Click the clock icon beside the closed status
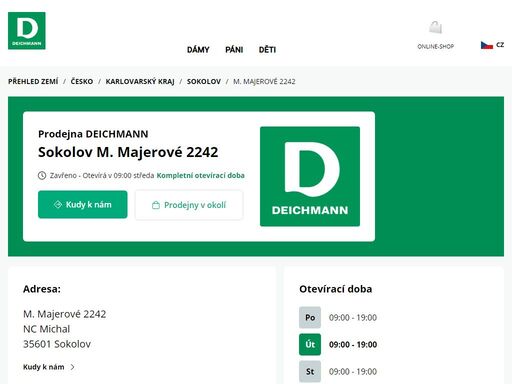 [x=42, y=175]
